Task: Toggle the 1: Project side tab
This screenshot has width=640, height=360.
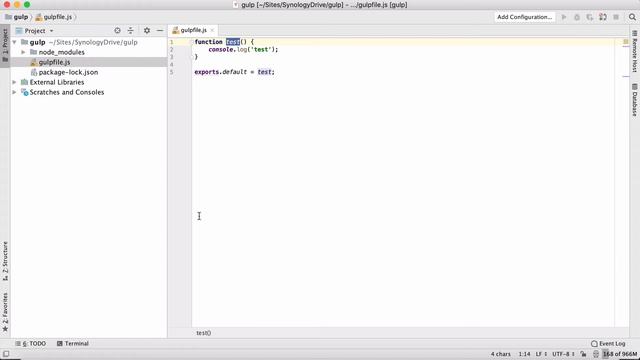Action: (x=5, y=45)
